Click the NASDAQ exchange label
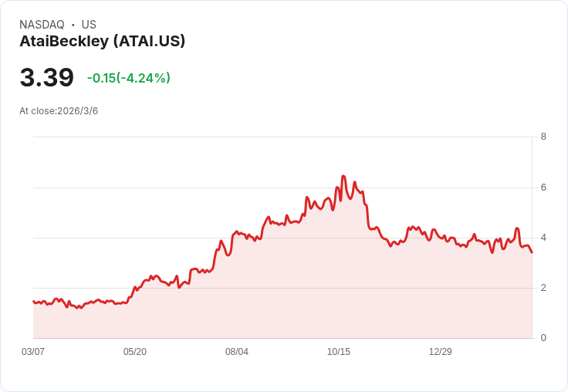Image resolution: width=568 pixels, height=392 pixels. 42,25
